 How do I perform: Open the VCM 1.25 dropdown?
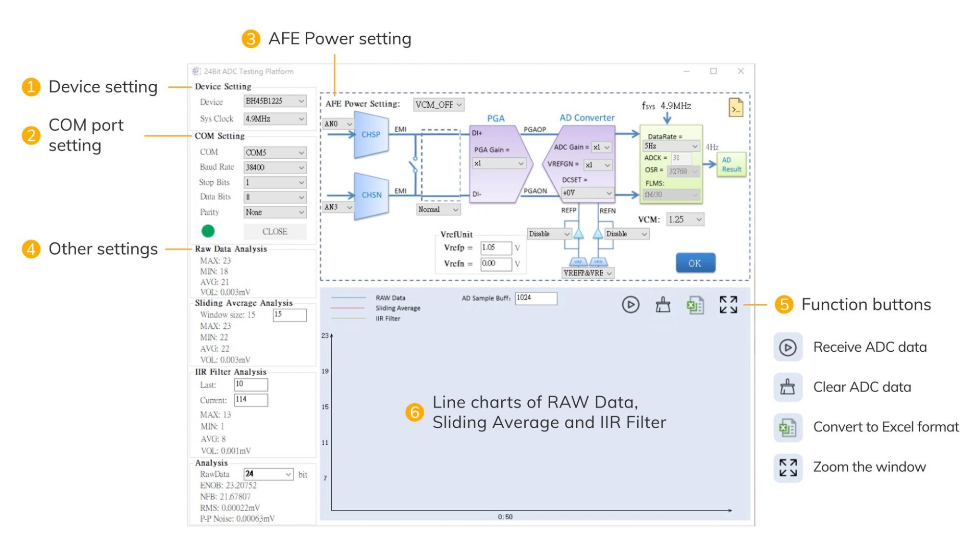pyautogui.click(x=685, y=220)
